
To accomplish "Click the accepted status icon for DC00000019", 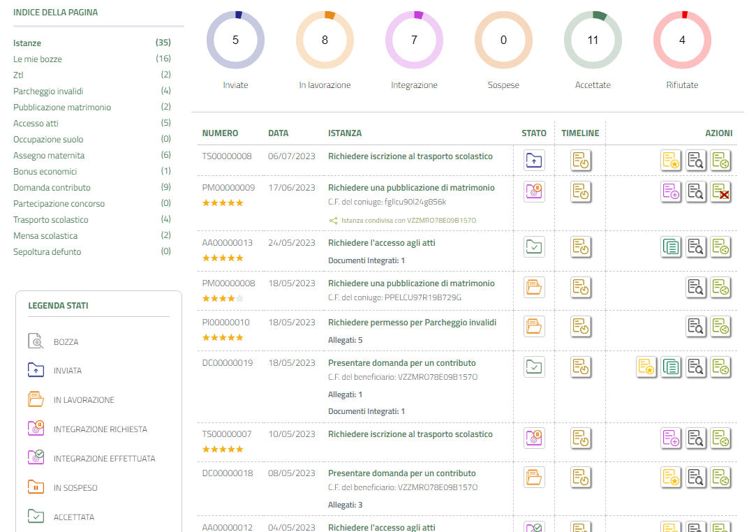I will (x=534, y=366).
